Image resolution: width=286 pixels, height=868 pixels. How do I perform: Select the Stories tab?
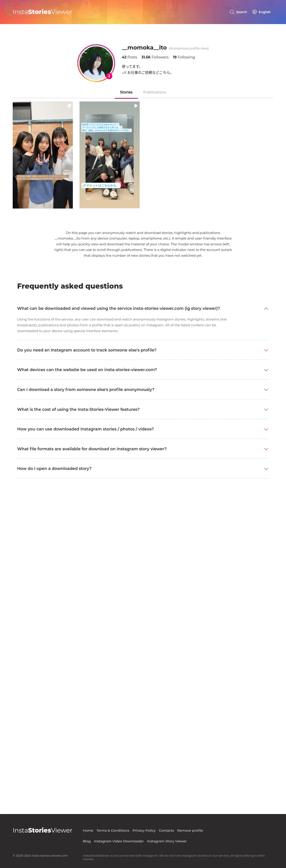pos(126,92)
